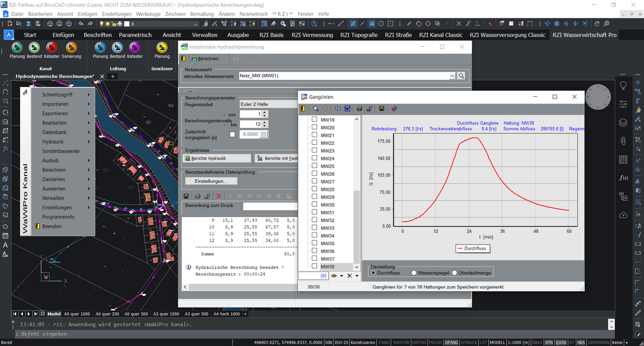Click the printer icon in hydraulics results toolbar
Image resolution: width=644 pixels, height=346 pixels.
pyautogui.click(x=197, y=197)
